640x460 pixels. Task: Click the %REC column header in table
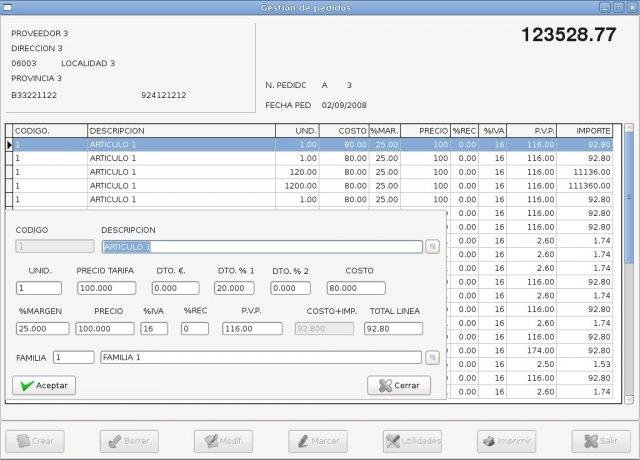click(x=464, y=131)
